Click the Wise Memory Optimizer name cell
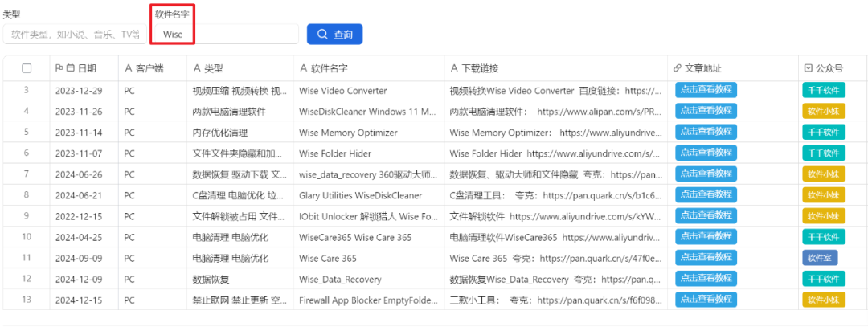Viewport: 868px width, 331px height. pyautogui.click(x=369, y=133)
